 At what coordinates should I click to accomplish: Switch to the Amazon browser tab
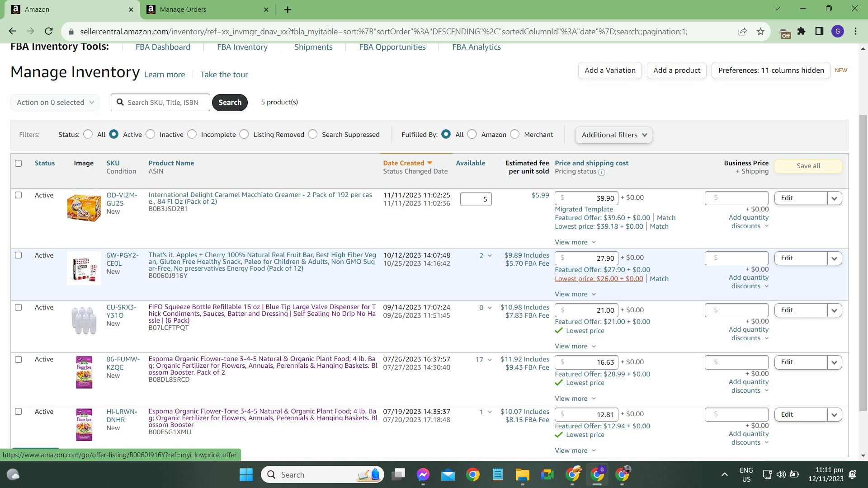(72, 9)
